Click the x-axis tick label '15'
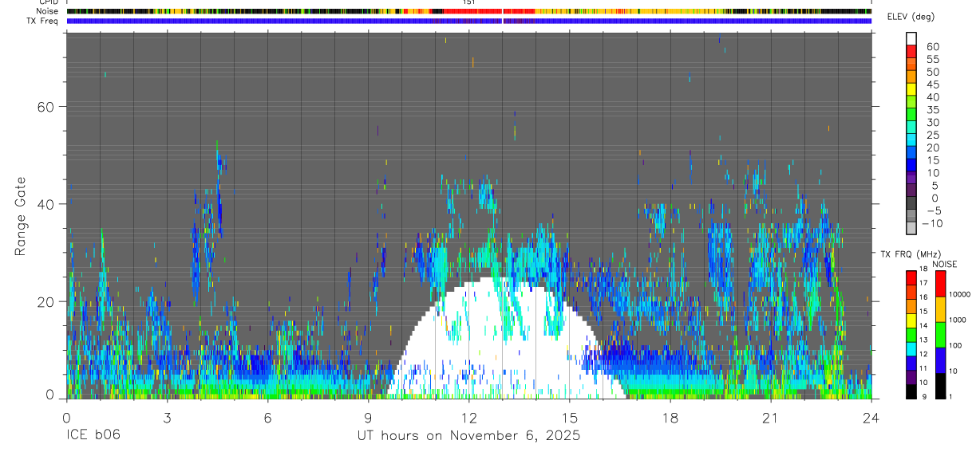The width and height of the screenshot is (980, 452). 569,417
